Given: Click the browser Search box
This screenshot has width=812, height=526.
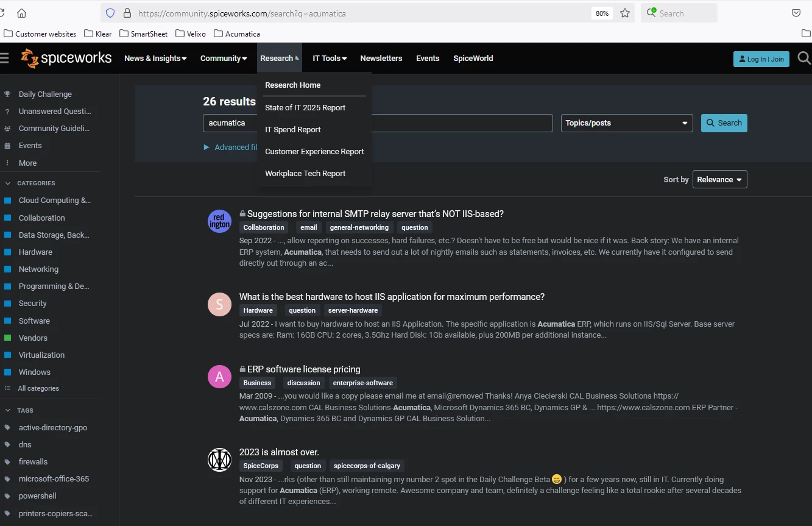Looking at the screenshot, I should point(679,13).
